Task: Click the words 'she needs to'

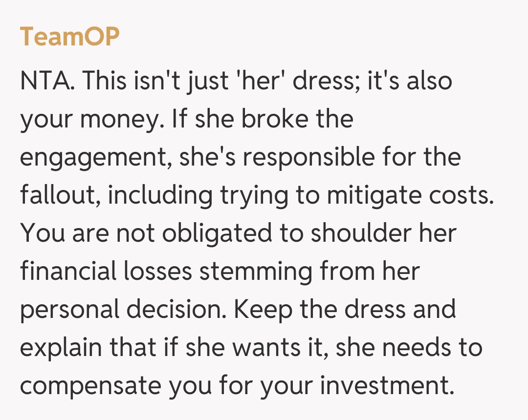Action: tap(409, 348)
